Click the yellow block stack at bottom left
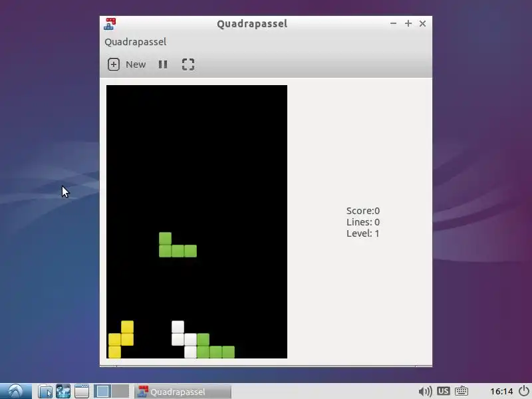The width and height of the screenshot is (532, 399). point(121,339)
